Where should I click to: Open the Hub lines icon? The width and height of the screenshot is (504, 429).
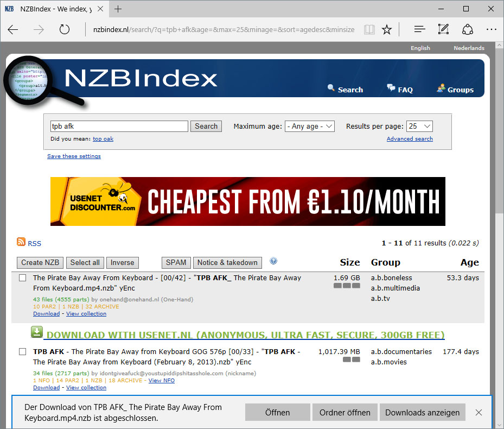point(419,29)
